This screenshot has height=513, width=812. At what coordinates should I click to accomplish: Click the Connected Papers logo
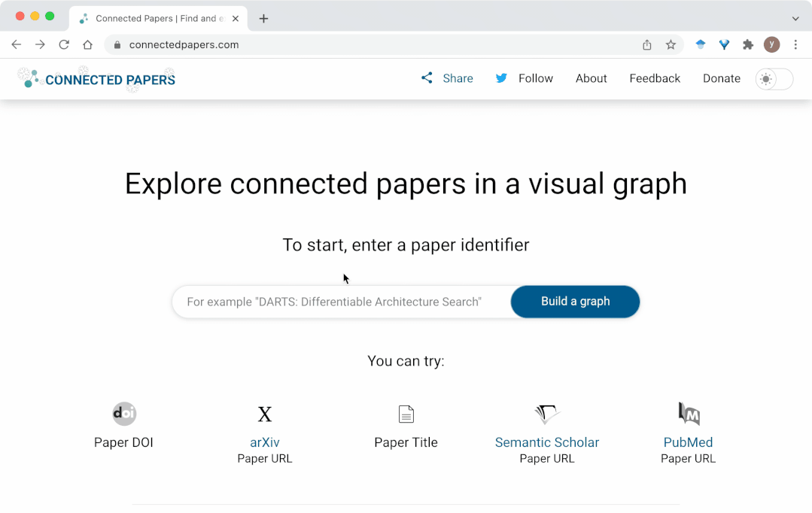[x=96, y=78]
